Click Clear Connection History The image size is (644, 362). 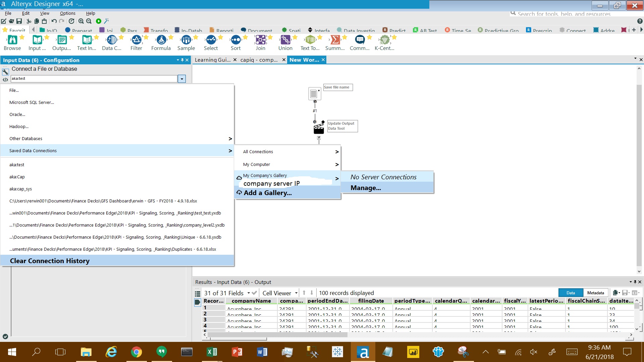click(x=50, y=261)
